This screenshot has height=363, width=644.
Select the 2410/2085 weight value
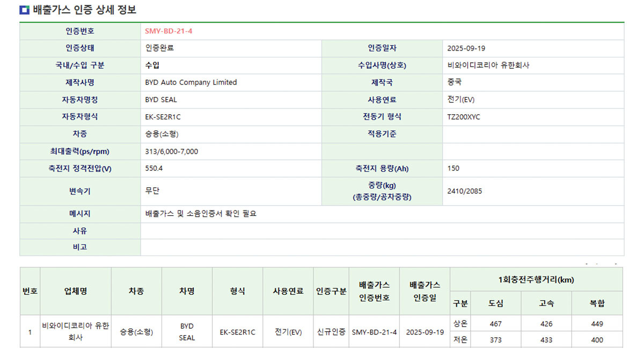click(464, 191)
